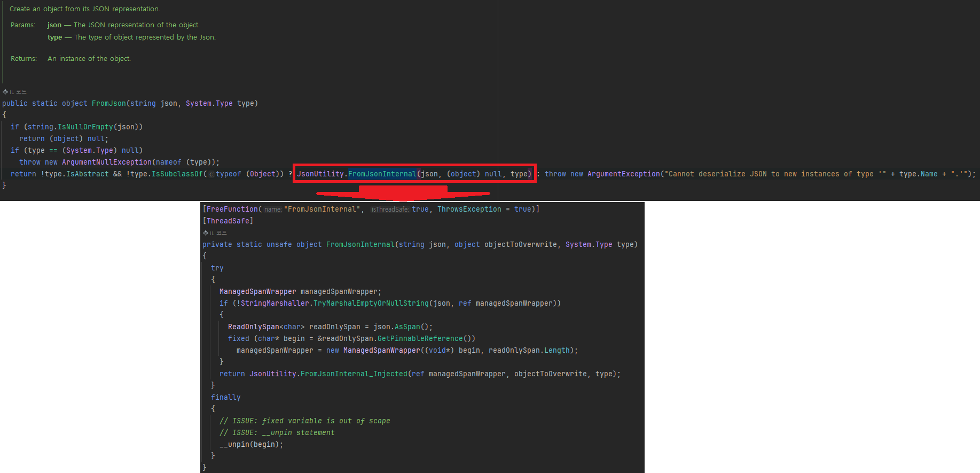Click the FreeFunction attribute name

click(x=232, y=209)
